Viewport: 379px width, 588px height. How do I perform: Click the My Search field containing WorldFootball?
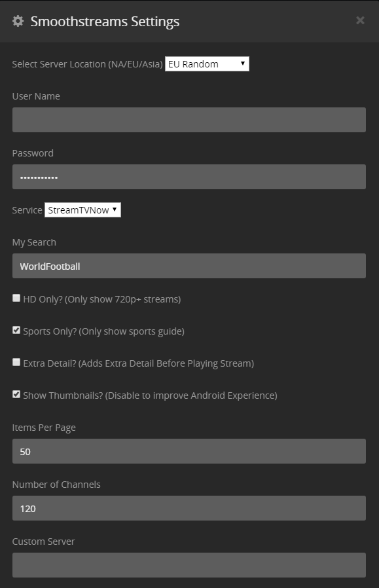[x=189, y=266]
